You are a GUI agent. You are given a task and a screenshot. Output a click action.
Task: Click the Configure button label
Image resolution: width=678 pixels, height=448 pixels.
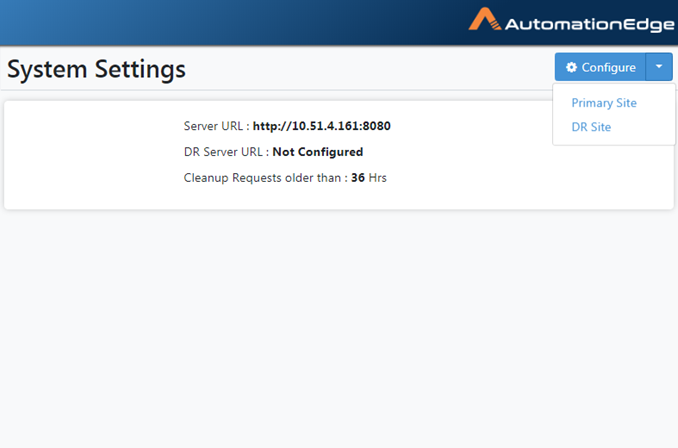point(608,67)
